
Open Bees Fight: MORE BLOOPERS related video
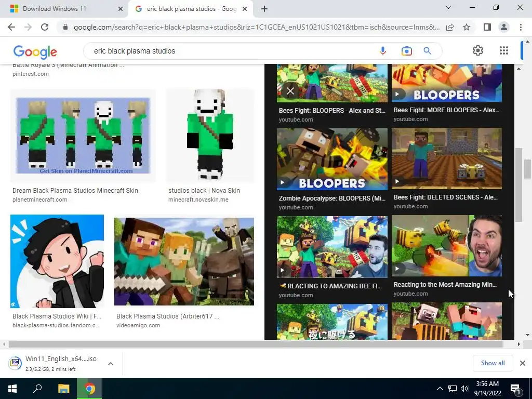[x=446, y=83]
